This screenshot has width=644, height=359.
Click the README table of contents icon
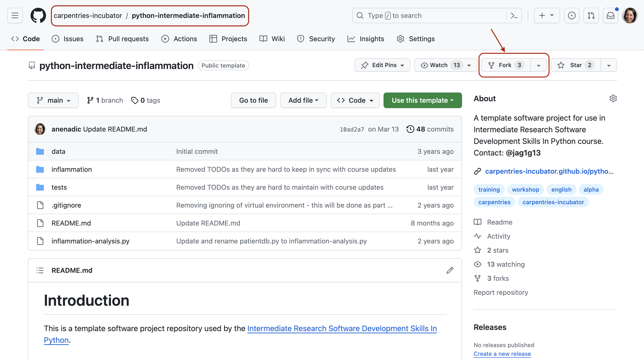(40, 270)
